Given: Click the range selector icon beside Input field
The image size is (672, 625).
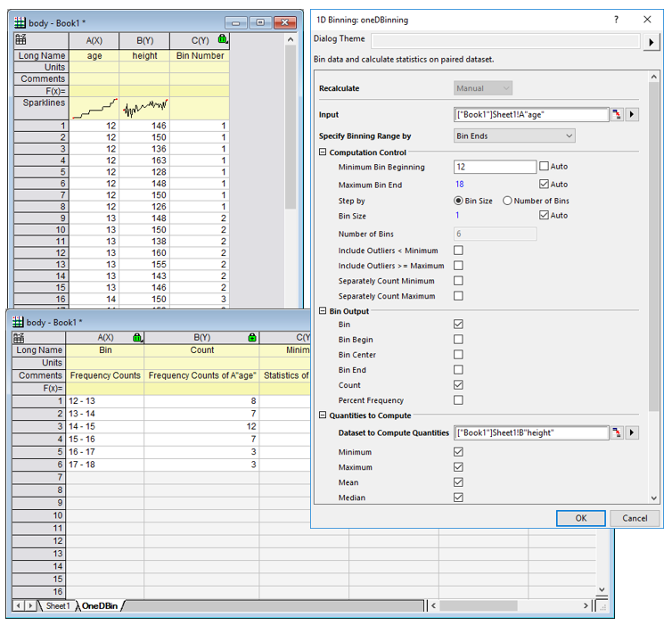Looking at the screenshot, I should 616,114.
